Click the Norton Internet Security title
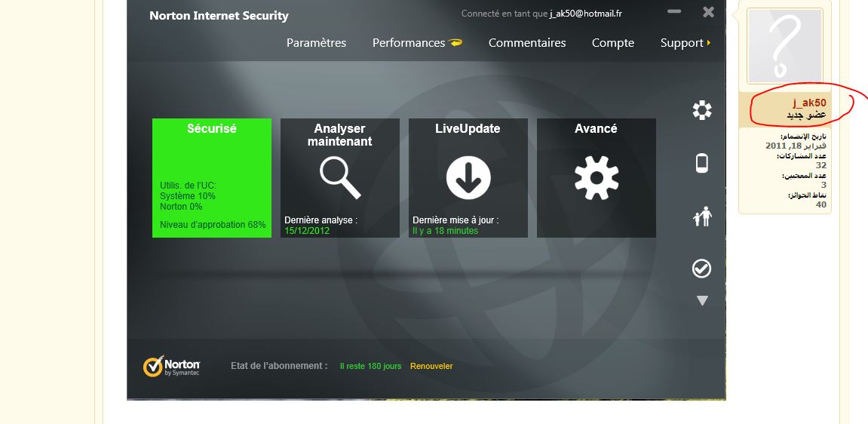The width and height of the screenshot is (868, 424). coord(219,16)
